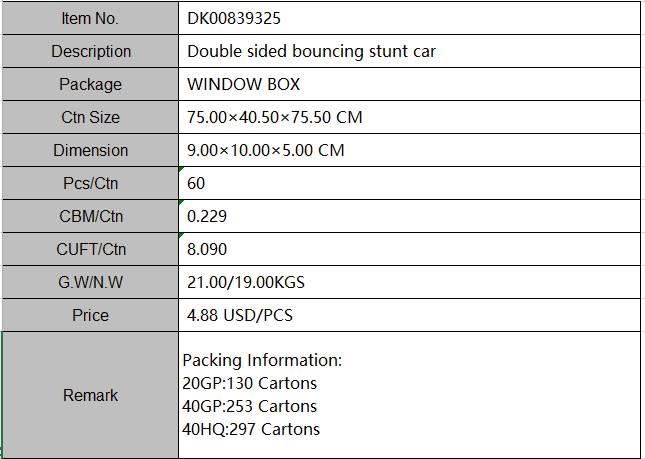Select the CUFT/Ctn label cell
Image resolution: width=645 pixels, height=459 pixels.
point(90,249)
